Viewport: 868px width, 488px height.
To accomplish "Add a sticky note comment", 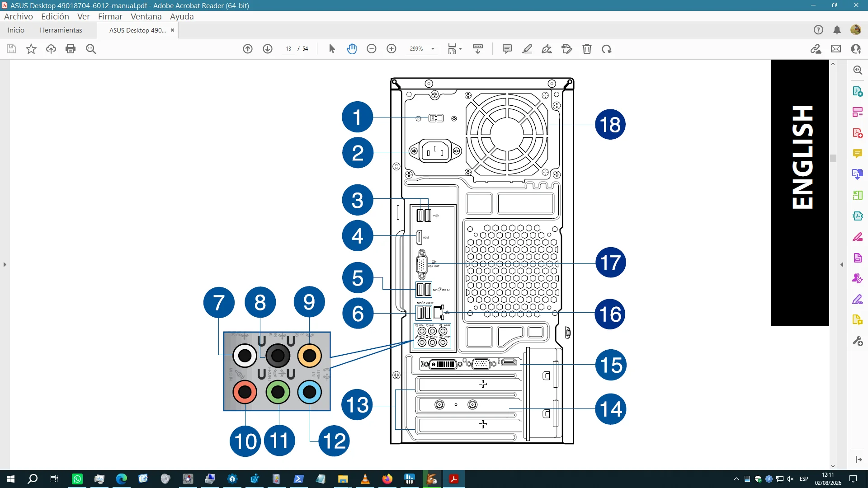I will (507, 49).
